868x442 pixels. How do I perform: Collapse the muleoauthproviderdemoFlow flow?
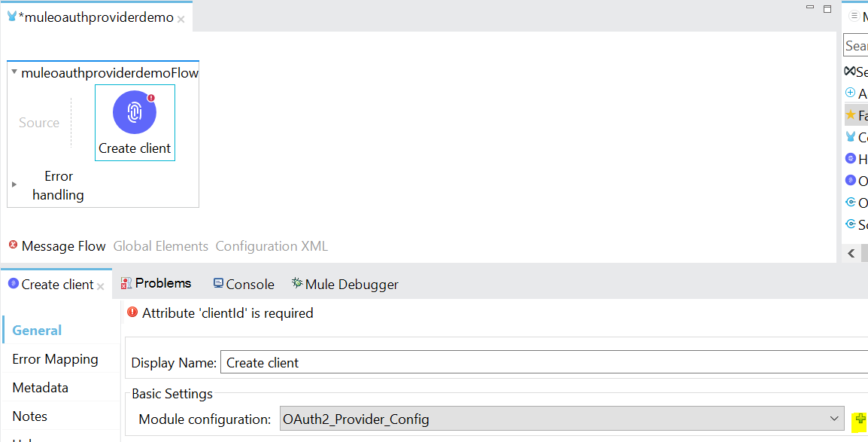click(x=14, y=72)
